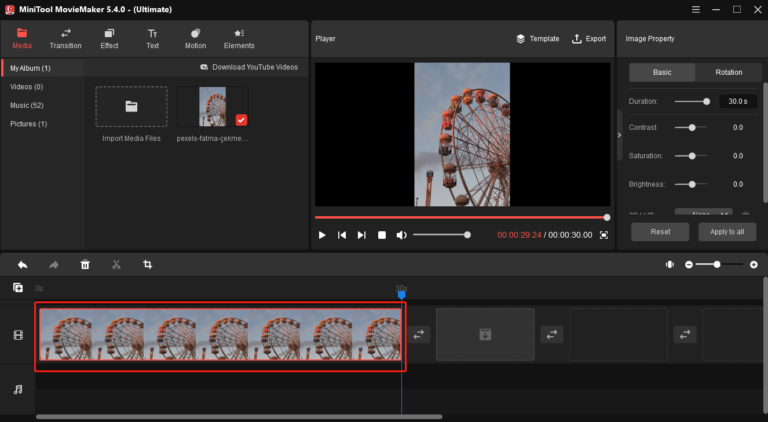Click the 3D LUT delete trash icon

click(745, 213)
